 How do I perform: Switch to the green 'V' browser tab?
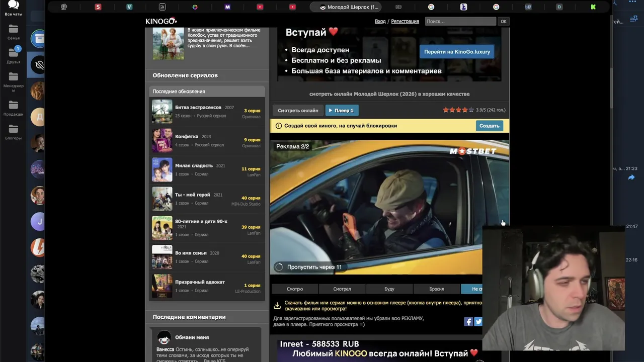coord(129,7)
